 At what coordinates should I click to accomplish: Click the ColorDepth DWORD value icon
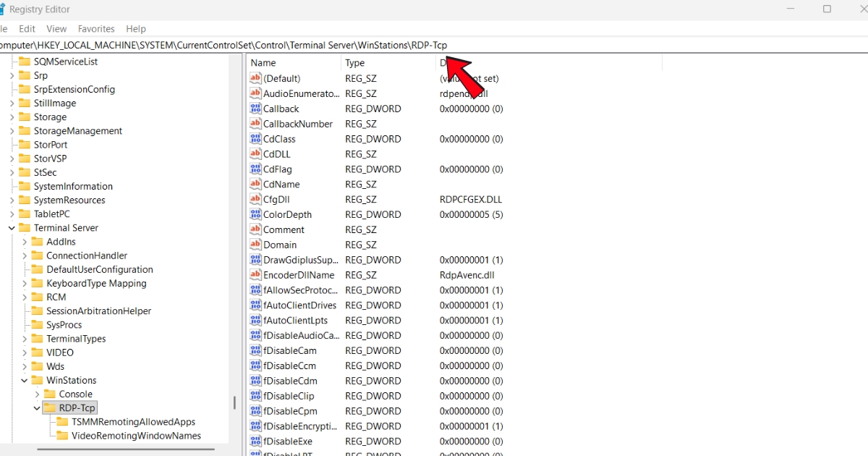[255, 214]
